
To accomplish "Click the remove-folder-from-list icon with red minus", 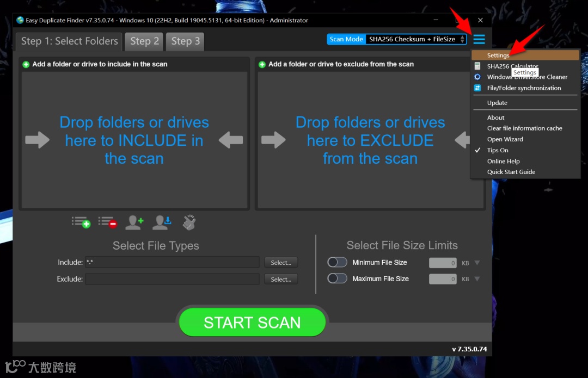I will (x=108, y=222).
